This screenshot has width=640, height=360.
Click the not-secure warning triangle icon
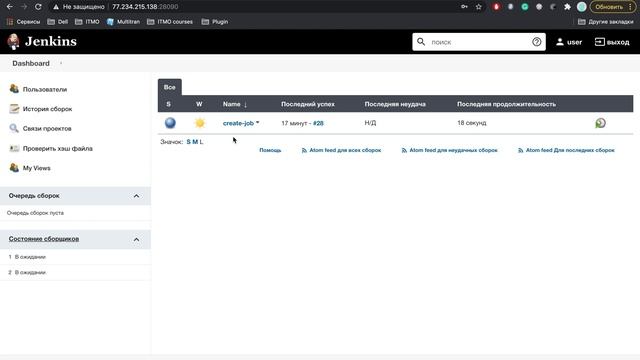[x=56, y=7]
